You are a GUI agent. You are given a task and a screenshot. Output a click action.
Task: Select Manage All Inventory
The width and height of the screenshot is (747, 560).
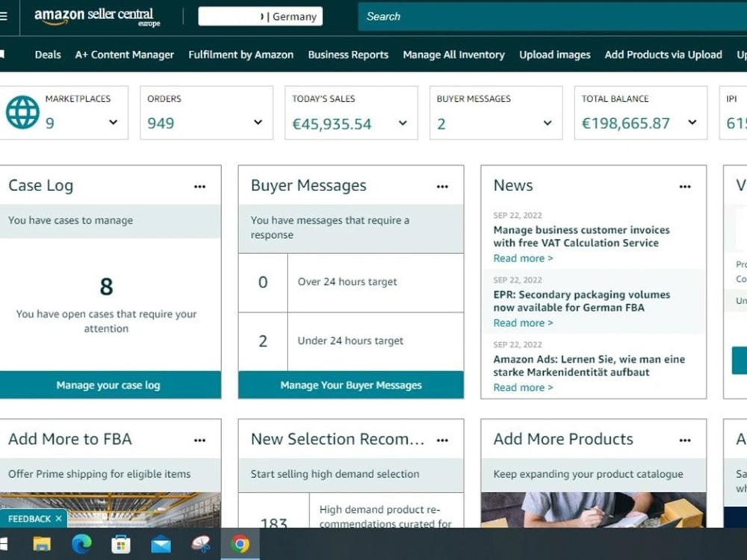tap(454, 55)
